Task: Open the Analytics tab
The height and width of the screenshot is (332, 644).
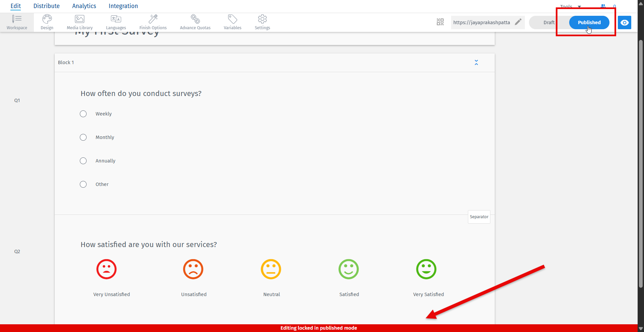Action: (x=84, y=6)
